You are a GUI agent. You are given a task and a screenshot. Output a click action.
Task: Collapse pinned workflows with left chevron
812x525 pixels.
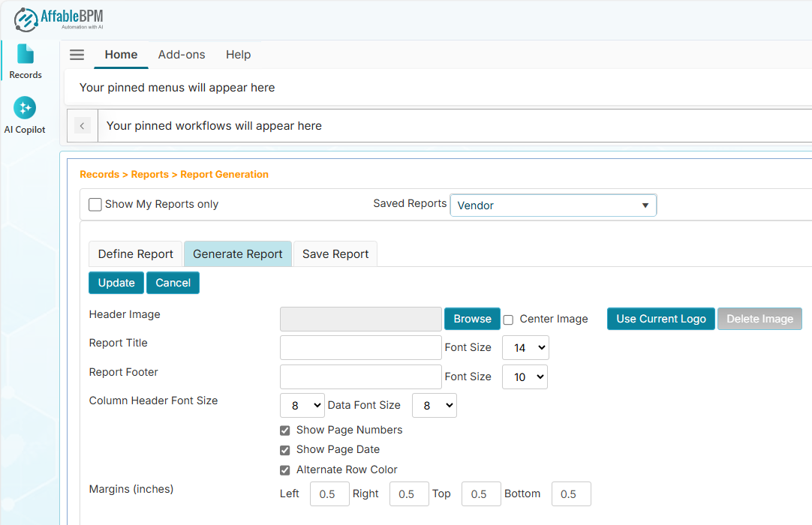(x=83, y=126)
